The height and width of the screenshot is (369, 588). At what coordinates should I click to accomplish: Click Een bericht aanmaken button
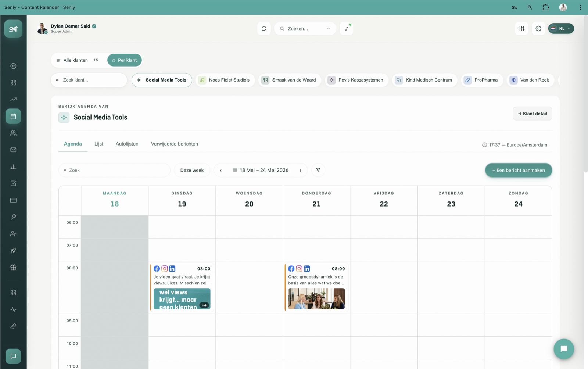coord(519,170)
